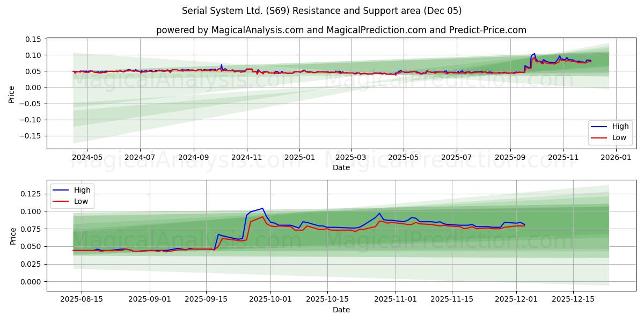Select the green shaded support area
The width and height of the screenshot is (644, 322).
[x=376, y=241]
